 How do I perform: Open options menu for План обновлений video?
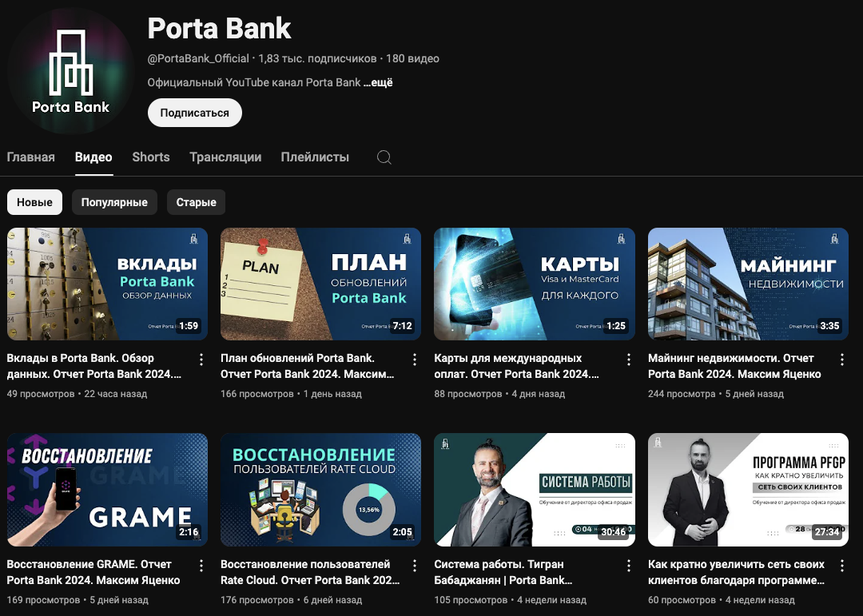415,360
